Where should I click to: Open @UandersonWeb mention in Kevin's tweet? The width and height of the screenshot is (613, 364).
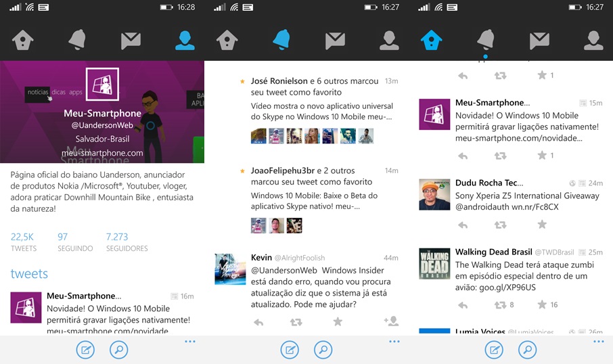pyautogui.click(x=284, y=271)
